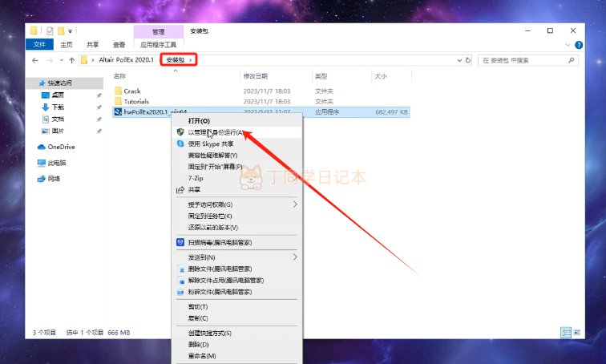Switch to the 主页 ribbon tab

pos(67,45)
